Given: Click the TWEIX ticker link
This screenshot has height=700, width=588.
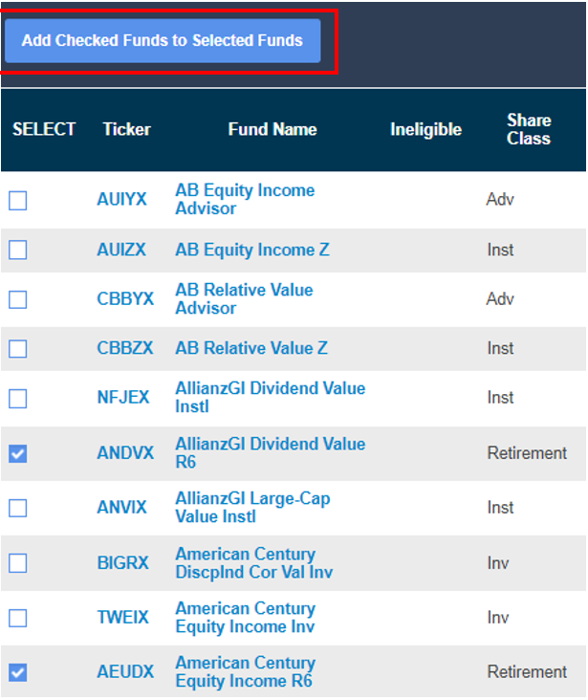Looking at the screenshot, I should click(122, 618).
